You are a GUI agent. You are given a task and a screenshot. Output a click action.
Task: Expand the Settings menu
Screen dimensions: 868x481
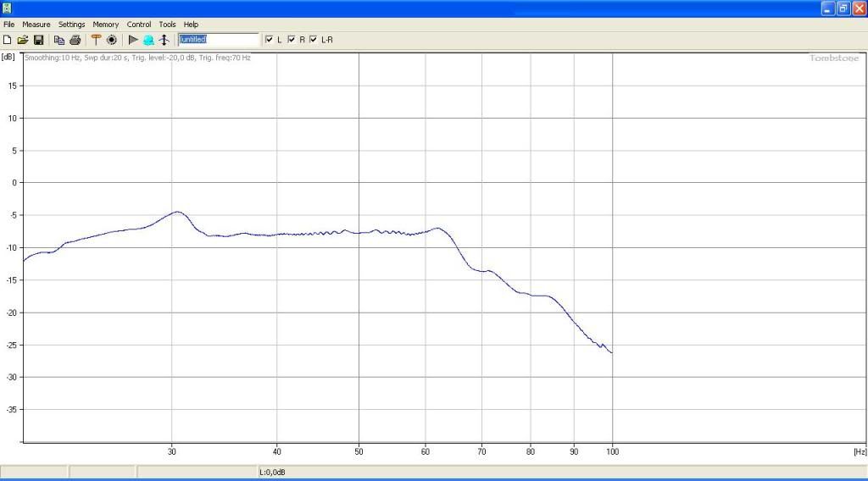click(x=71, y=25)
